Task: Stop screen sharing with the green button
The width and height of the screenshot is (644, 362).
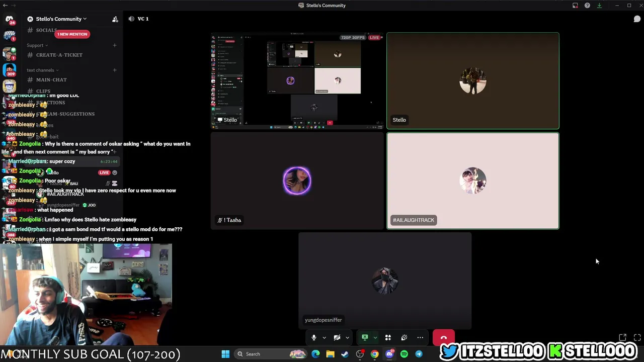Action: [x=365, y=337]
